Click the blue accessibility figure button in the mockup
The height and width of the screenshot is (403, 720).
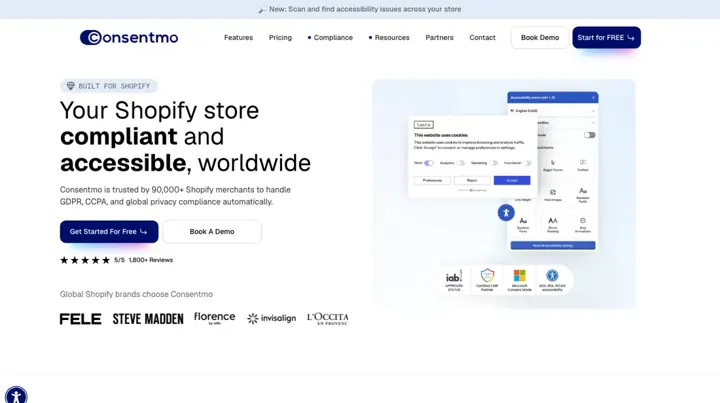506,213
